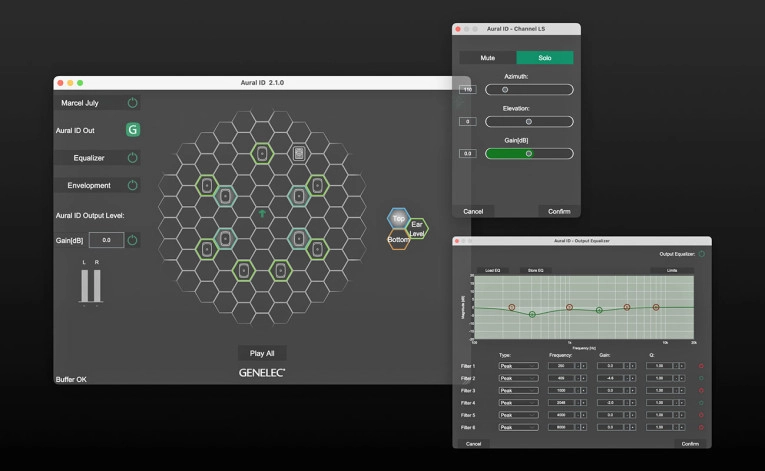Enable Filter 1 using its red circle toggle
Viewport: 765px width, 471px height.
click(x=701, y=366)
